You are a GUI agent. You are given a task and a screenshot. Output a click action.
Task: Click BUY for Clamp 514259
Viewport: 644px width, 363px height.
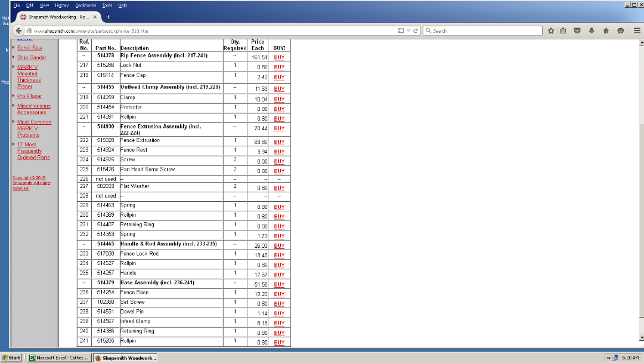[x=279, y=100]
